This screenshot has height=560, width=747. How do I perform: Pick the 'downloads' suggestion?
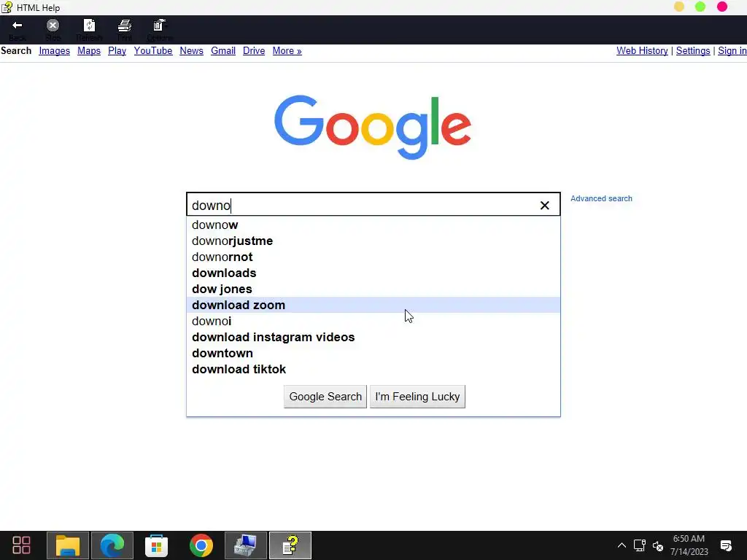pyautogui.click(x=373, y=273)
